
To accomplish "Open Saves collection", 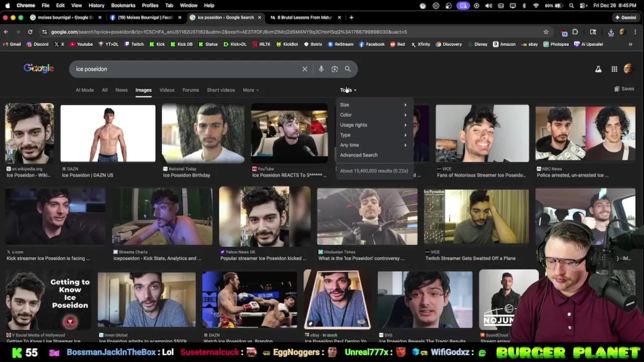I will pyautogui.click(x=624, y=89).
